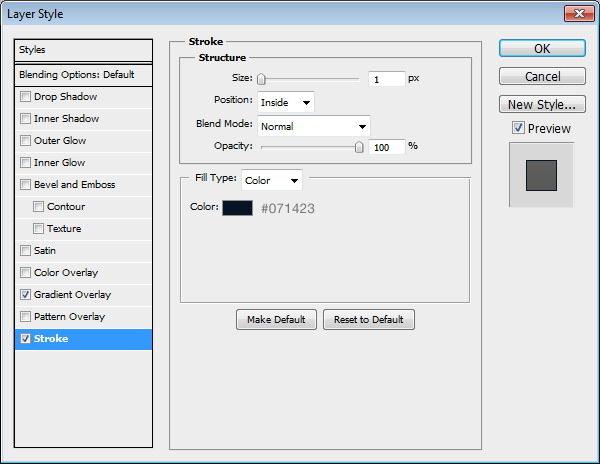Uncheck the Stroke checkbox
Screen dimensions: 600x464
(x=25, y=339)
